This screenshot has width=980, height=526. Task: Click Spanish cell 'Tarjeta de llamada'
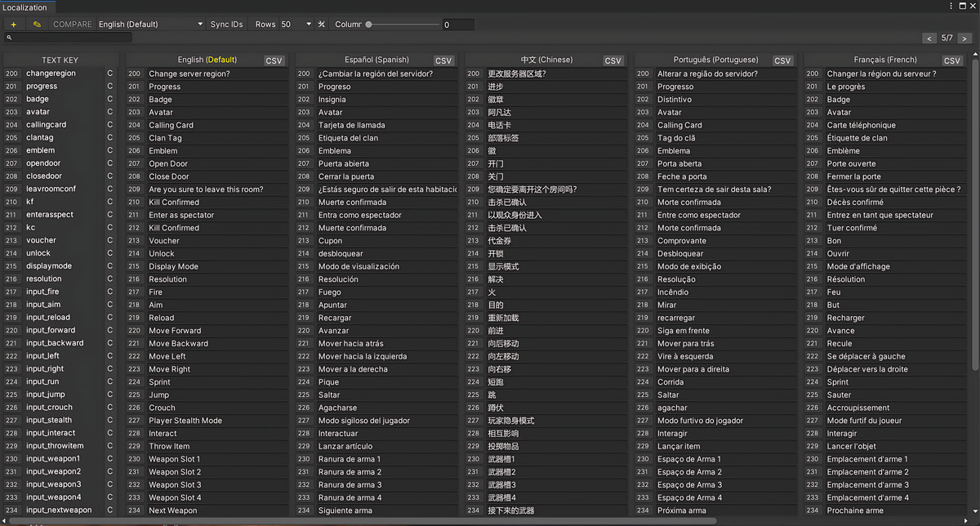point(387,125)
